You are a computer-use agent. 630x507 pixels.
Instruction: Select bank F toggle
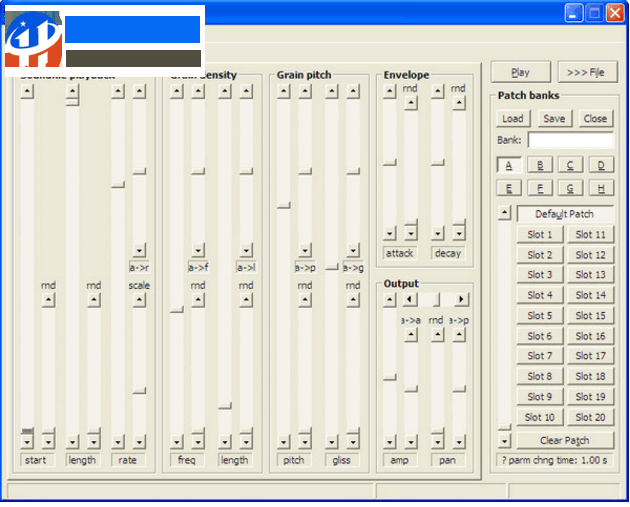[x=540, y=188]
